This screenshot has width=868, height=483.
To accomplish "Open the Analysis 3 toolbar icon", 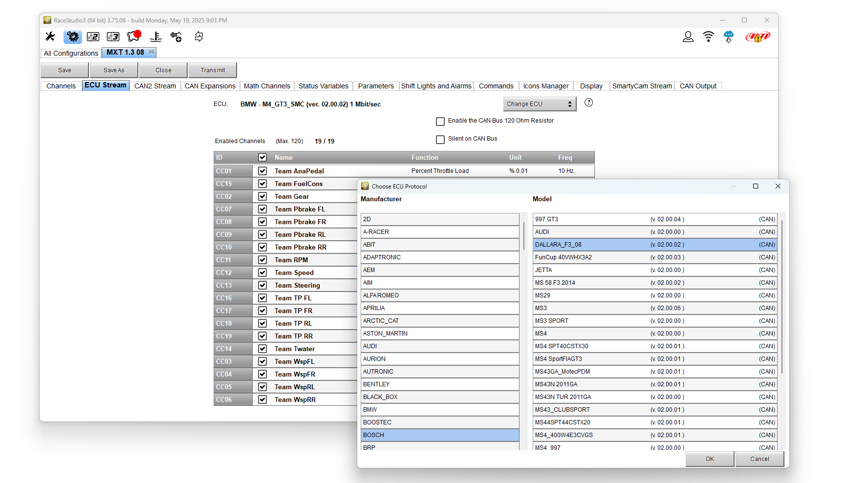I will (113, 37).
